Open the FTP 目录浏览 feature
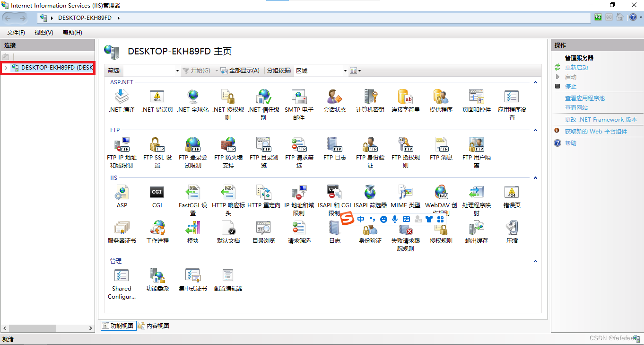 (263, 152)
